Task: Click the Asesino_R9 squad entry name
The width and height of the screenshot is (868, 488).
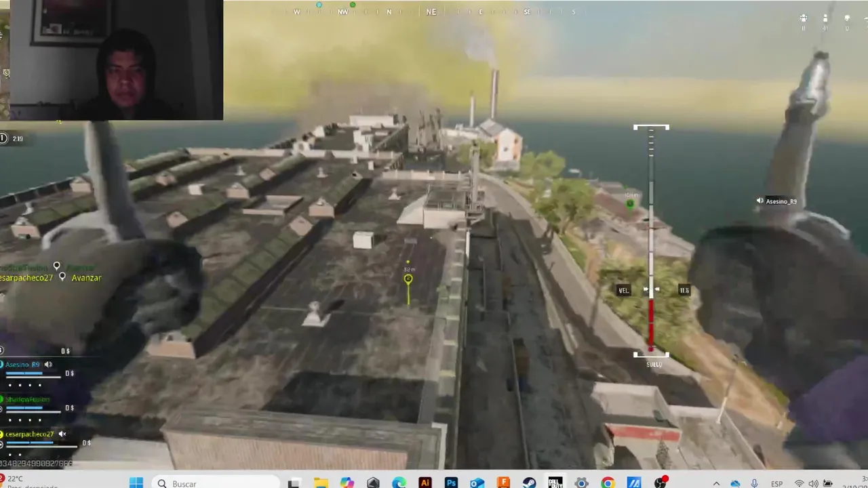Action: 23,365
